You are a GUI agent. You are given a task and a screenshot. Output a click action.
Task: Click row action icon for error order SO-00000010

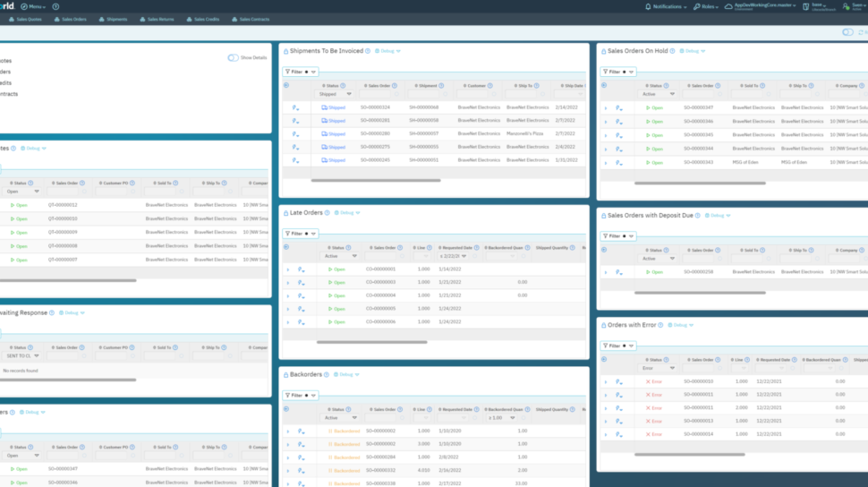point(617,381)
